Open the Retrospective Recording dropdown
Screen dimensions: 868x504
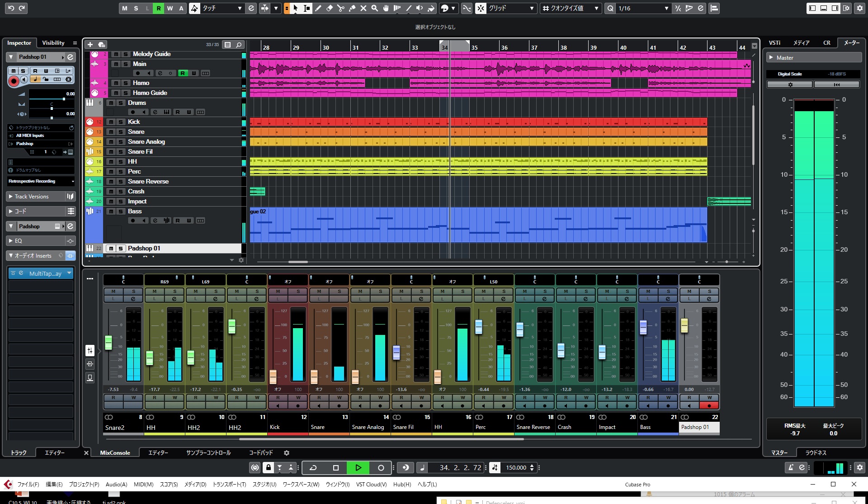click(41, 181)
